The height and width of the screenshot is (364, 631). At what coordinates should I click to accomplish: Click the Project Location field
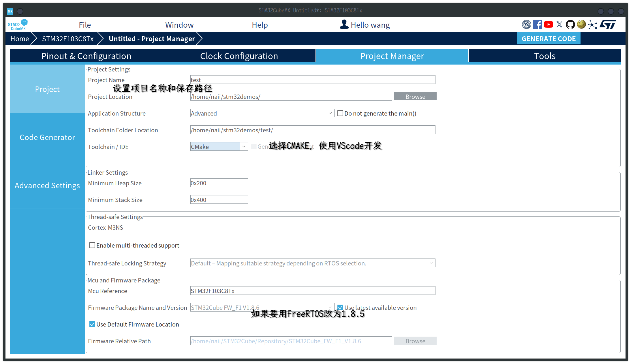point(291,97)
